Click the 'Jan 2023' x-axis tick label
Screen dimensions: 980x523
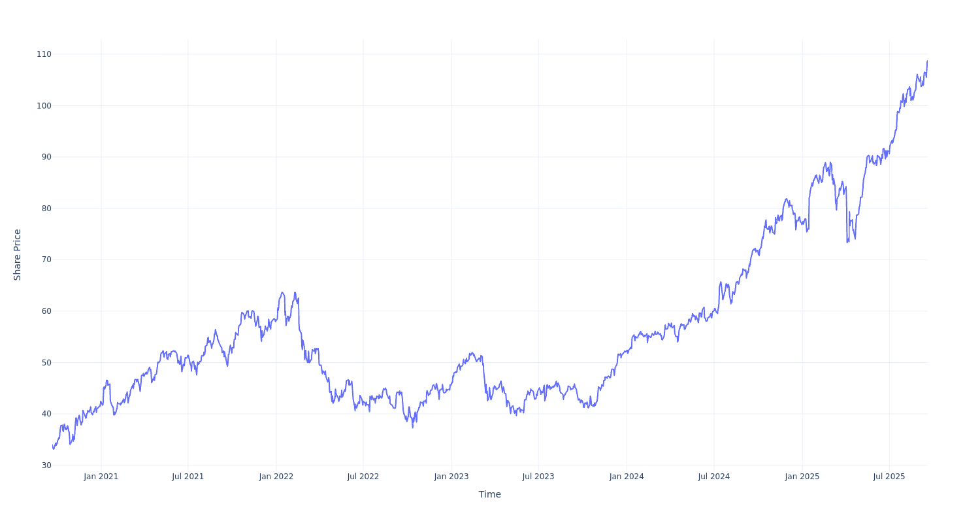coord(451,477)
